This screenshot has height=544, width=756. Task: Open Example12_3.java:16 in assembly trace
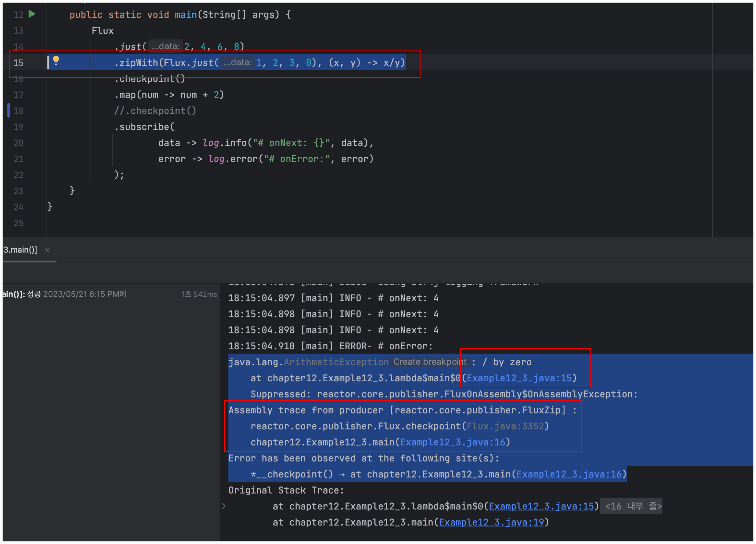(x=452, y=442)
